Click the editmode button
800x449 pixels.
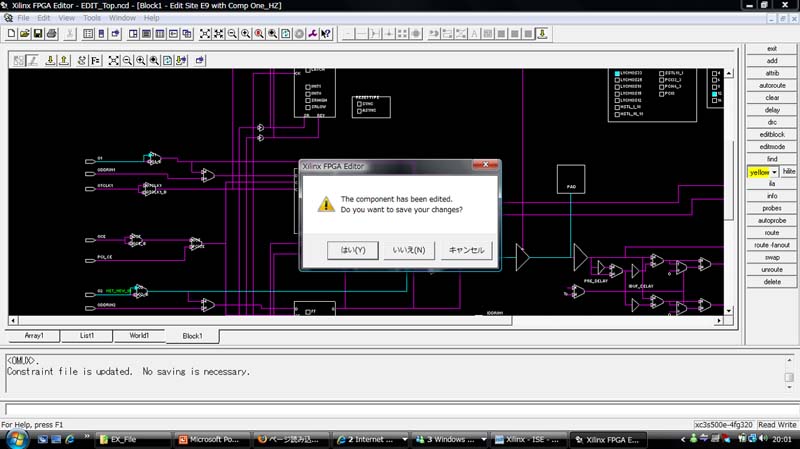(x=772, y=147)
